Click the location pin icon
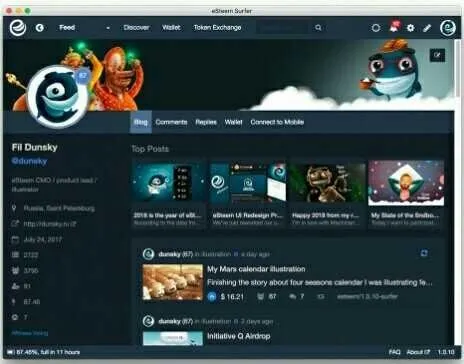This screenshot has width=464, height=364. pos(14,208)
